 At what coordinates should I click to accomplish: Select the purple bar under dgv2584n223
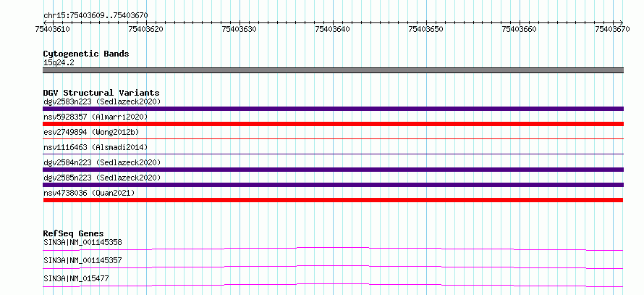click(333, 170)
